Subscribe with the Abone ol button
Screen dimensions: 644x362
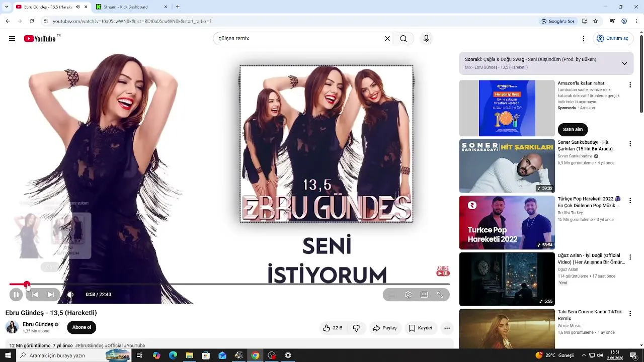click(82, 327)
